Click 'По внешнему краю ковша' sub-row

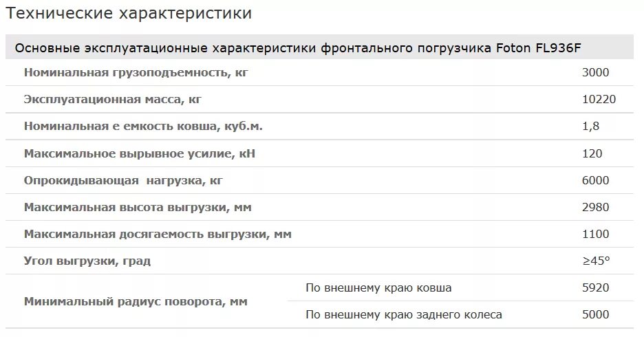click(460, 287)
